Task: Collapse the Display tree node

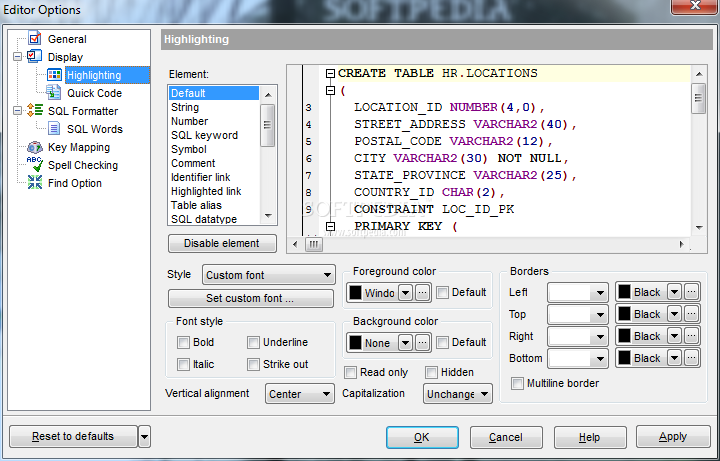Action: coord(17,57)
